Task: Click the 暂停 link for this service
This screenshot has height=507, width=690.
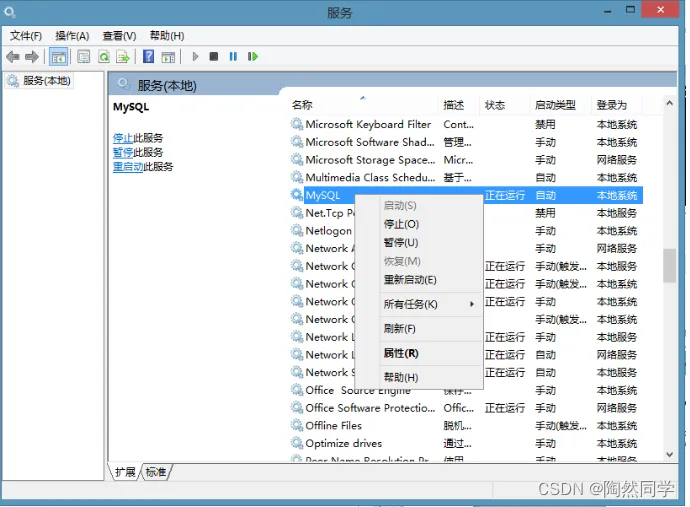Action: pyautogui.click(x=123, y=152)
